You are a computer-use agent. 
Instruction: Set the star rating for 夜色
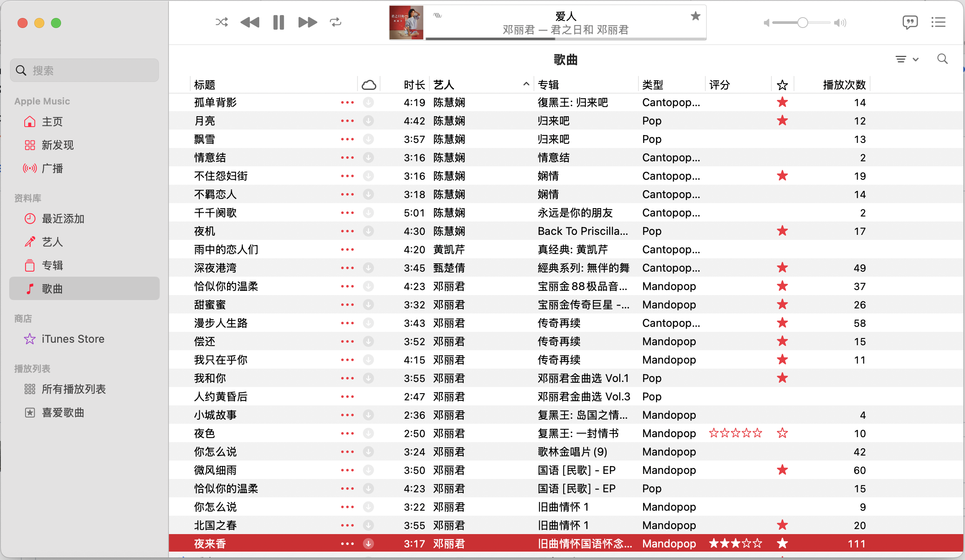[735, 433]
